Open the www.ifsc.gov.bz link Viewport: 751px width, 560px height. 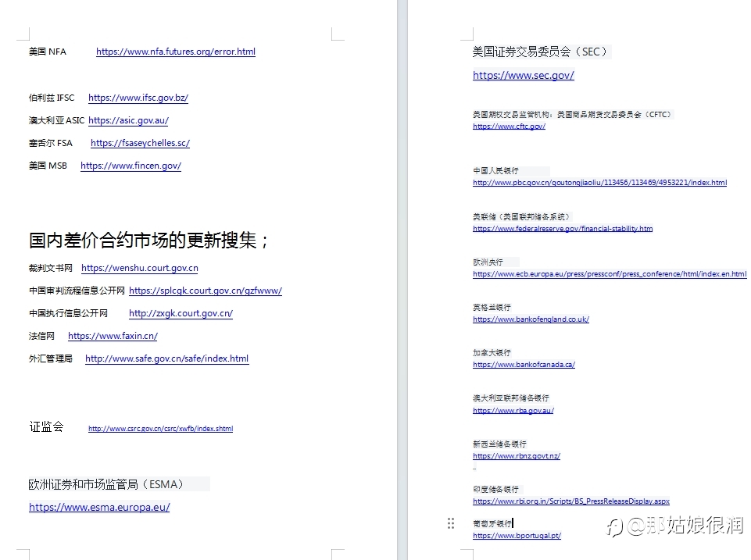pos(138,98)
